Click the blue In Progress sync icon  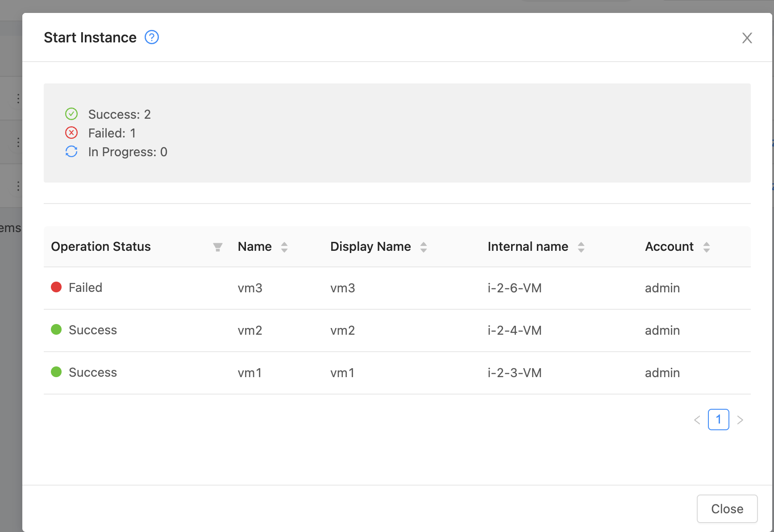(71, 152)
